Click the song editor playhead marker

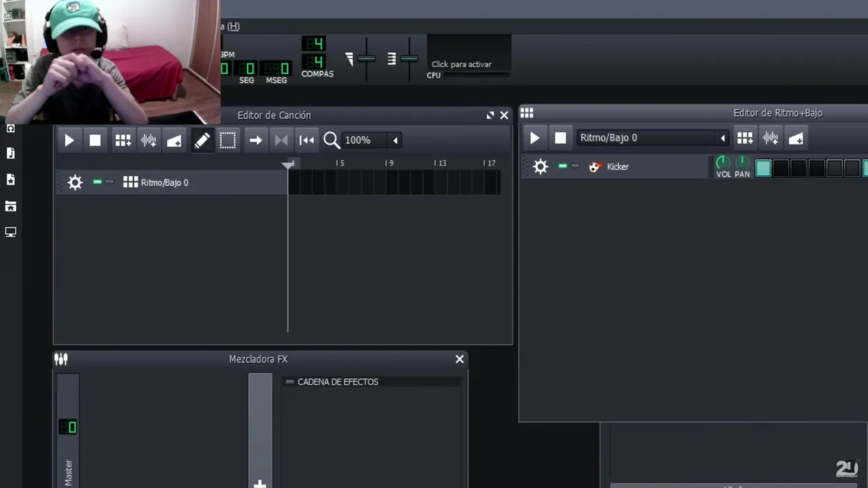tap(288, 164)
